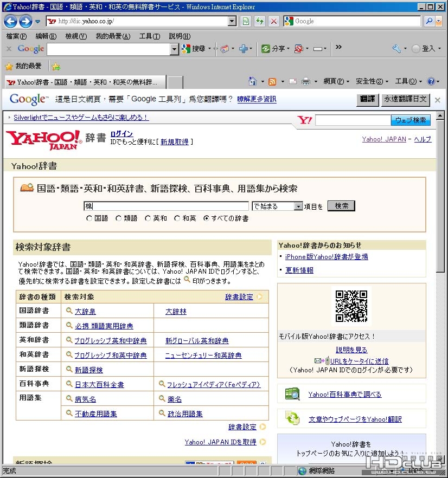This screenshot has width=448, height=478.
Task: Click the Yahoo!翻訳 translate arrows icon
Action: point(292,418)
